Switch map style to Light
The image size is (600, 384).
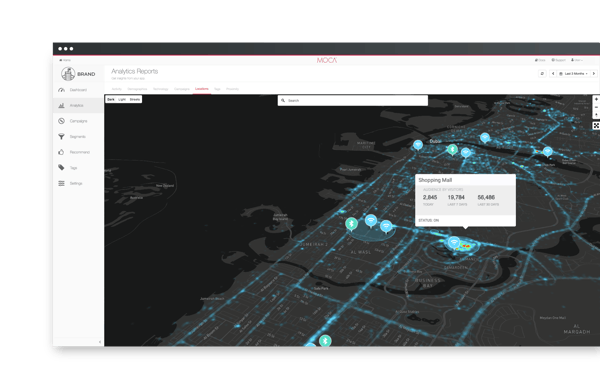click(x=122, y=99)
